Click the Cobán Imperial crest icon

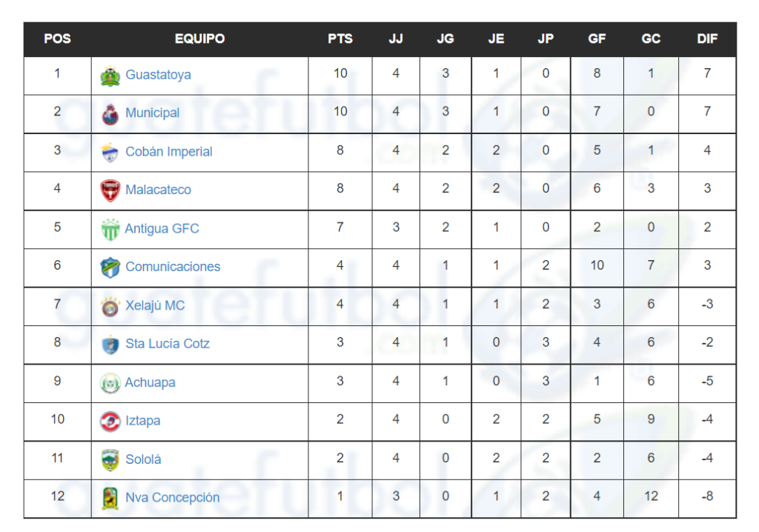pos(110,153)
